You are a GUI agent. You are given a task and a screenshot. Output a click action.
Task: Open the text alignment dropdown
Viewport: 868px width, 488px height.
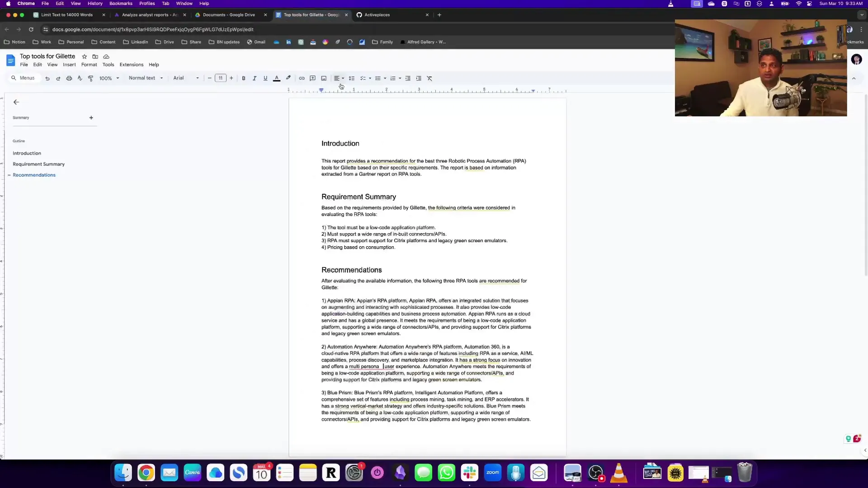pos(339,78)
